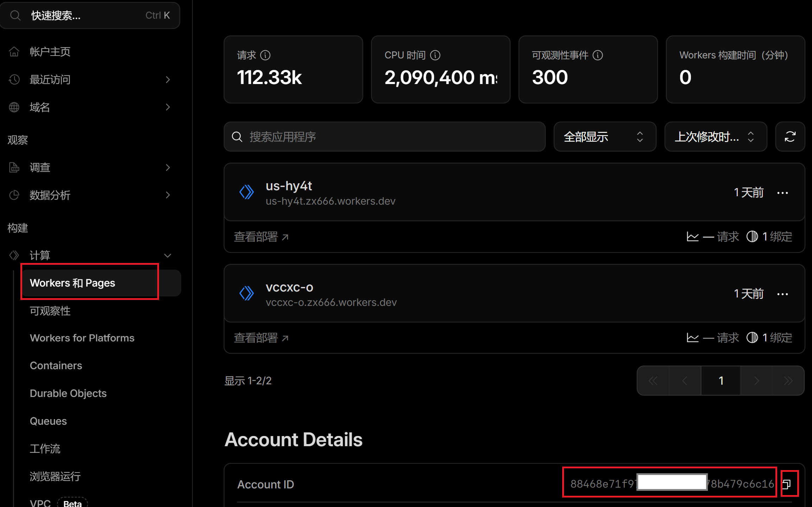812x507 pixels.
Task: Click the vccxc-o worker icon
Action: [247, 293]
